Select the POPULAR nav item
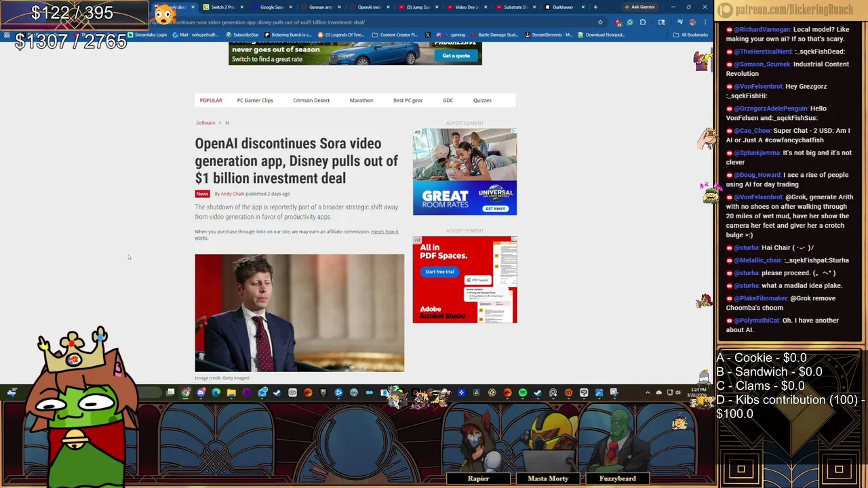 pos(211,100)
